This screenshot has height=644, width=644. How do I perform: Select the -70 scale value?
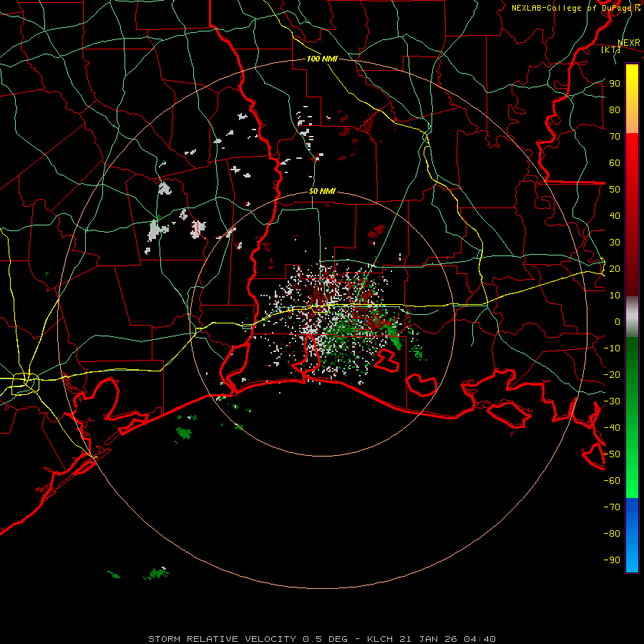[612, 507]
